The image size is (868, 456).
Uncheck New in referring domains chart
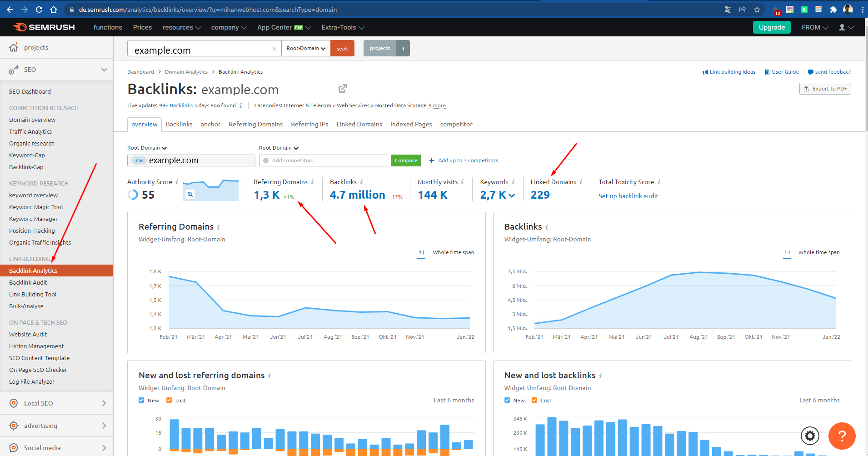tap(141, 400)
